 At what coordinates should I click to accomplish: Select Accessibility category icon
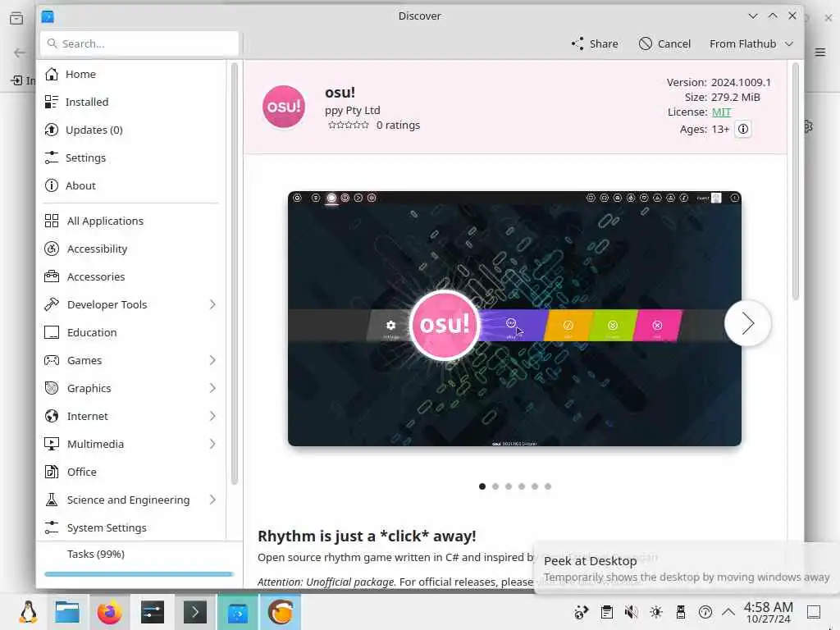pyautogui.click(x=52, y=249)
